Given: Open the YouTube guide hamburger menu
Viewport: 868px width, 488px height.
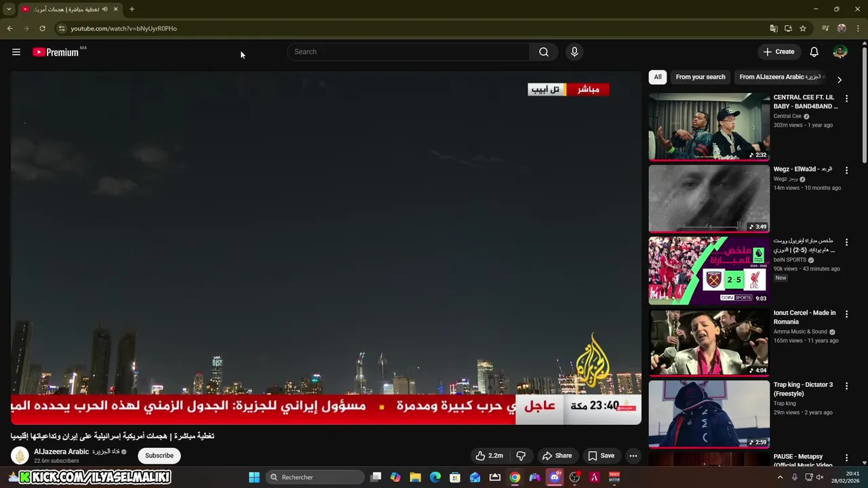Looking at the screenshot, I should coord(16,52).
